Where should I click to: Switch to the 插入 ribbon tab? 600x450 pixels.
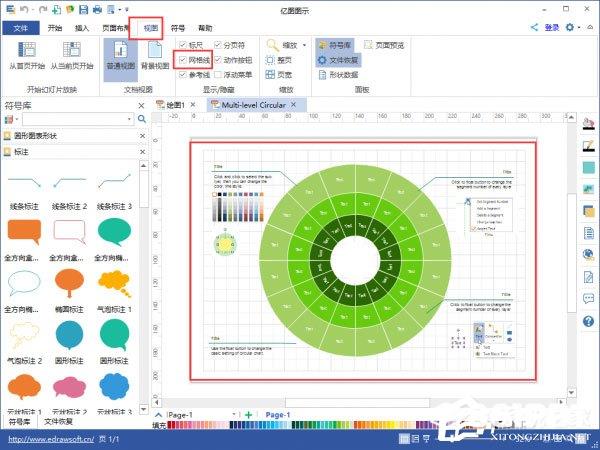tap(82, 28)
